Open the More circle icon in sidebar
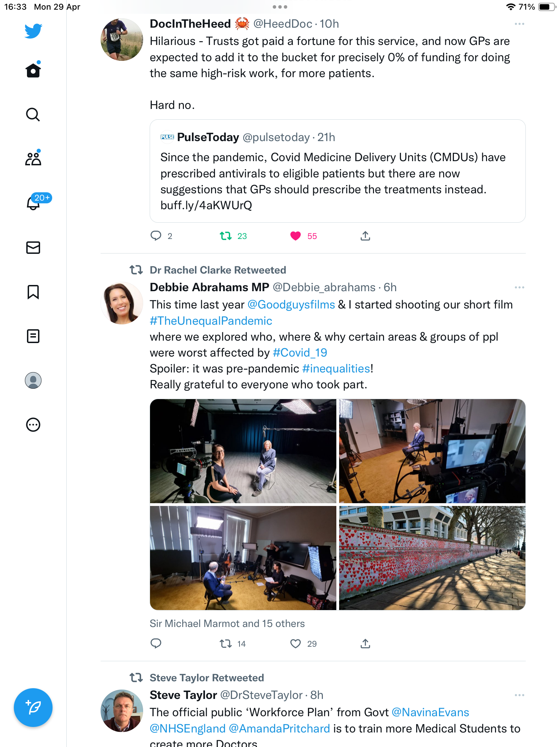The width and height of the screenshot is (560, 747). click(x=33, y=425)
